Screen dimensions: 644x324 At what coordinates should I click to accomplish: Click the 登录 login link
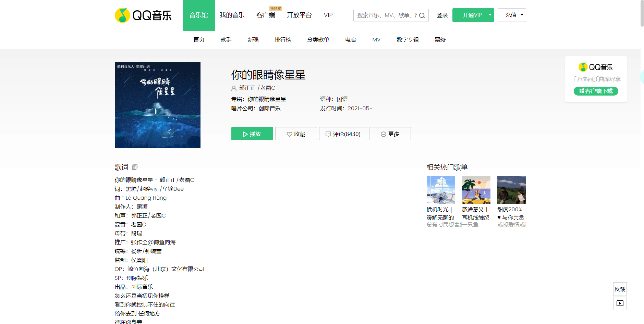(x=442, y=15)
